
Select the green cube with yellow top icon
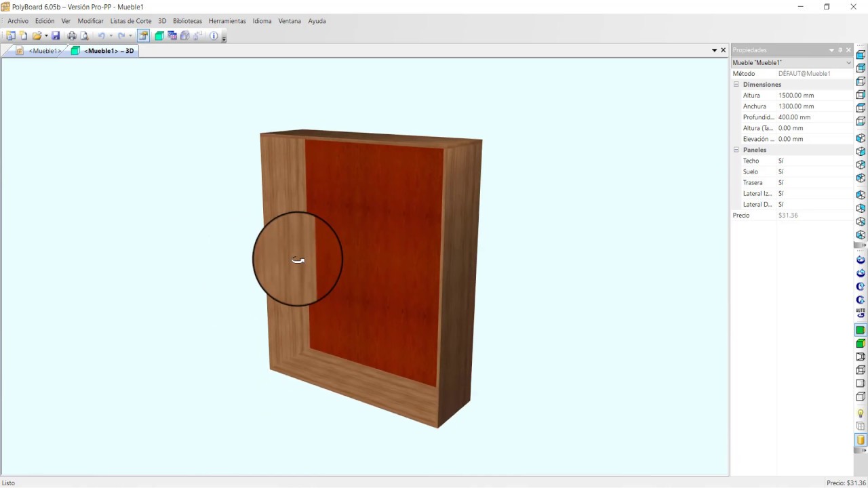tap(861, 344)
